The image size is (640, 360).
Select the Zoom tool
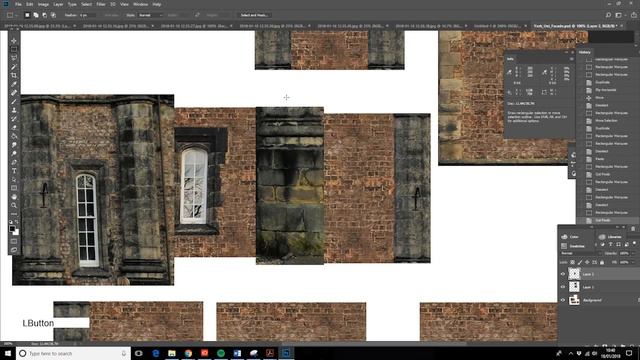pos(14,205)
